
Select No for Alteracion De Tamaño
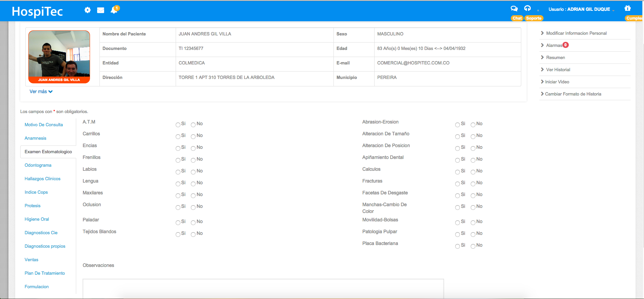tap(473, 137)
